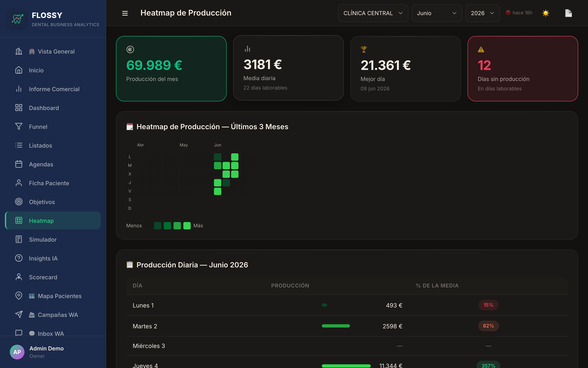Click the Agendas calendar icon
Image resolution: width=588 pixels, height=368 pixels.
tap(19, 164)
